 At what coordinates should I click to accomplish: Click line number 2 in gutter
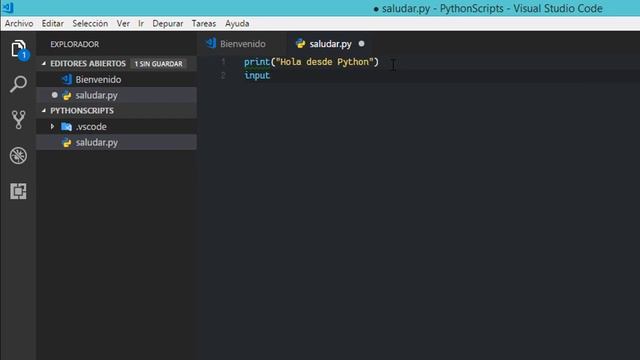[223, 76]
